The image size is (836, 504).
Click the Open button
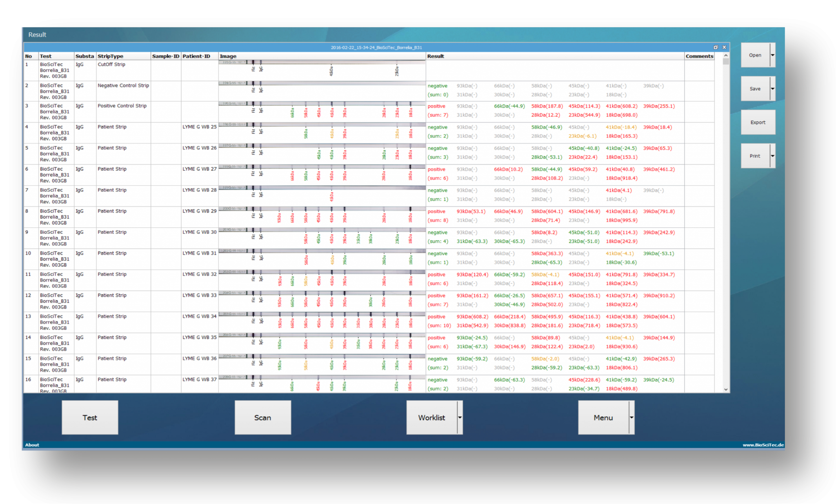[x=755, y=55]
